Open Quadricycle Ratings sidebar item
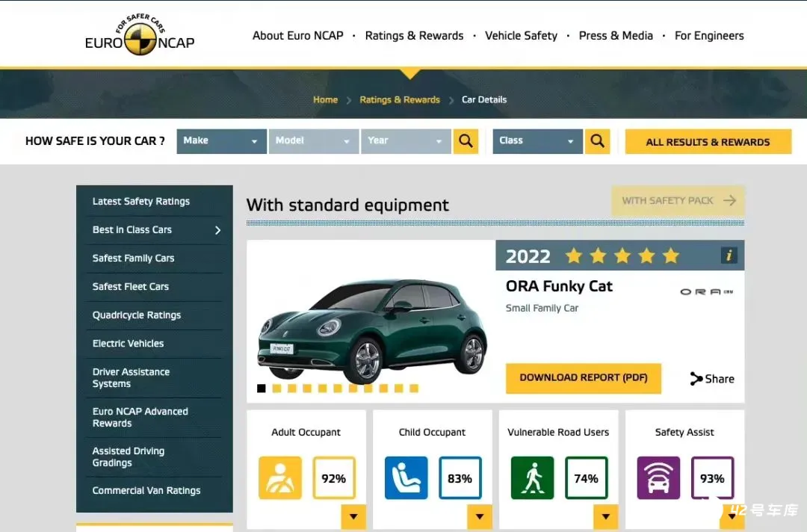The height and width of the screenshot is (532, 807). point(137,315)
